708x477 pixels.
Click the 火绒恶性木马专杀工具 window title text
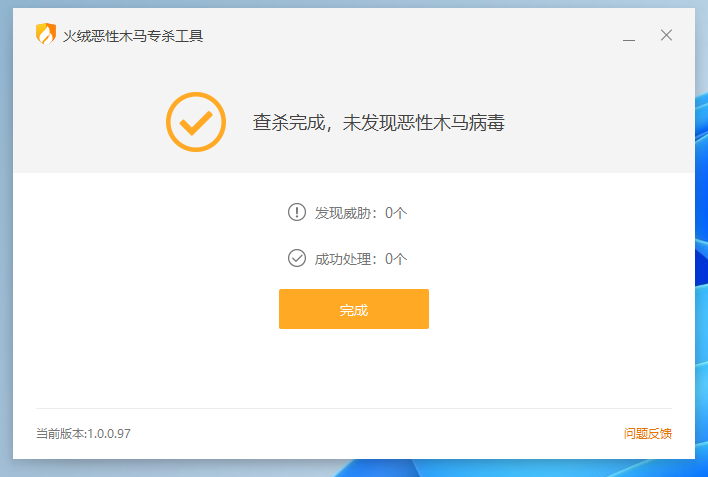click(x=133, y=36)
